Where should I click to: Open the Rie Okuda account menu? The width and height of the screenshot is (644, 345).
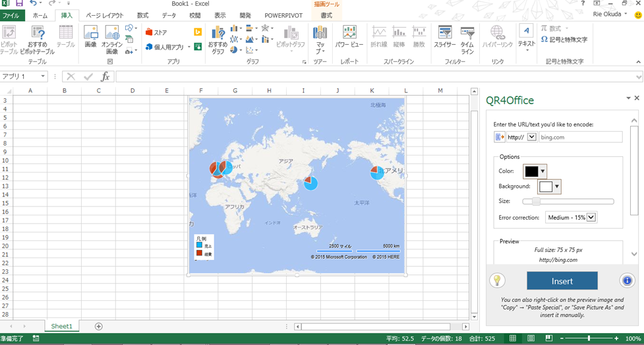pos(609,14)
